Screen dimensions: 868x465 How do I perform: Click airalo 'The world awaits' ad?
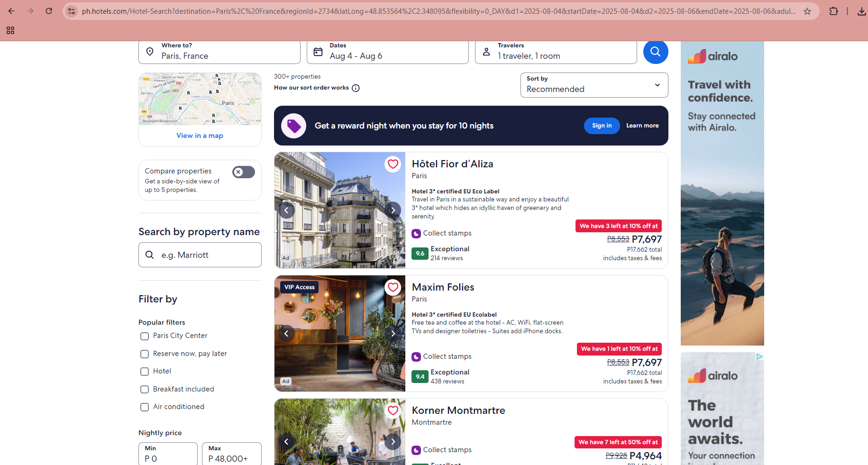coord(722,409)
